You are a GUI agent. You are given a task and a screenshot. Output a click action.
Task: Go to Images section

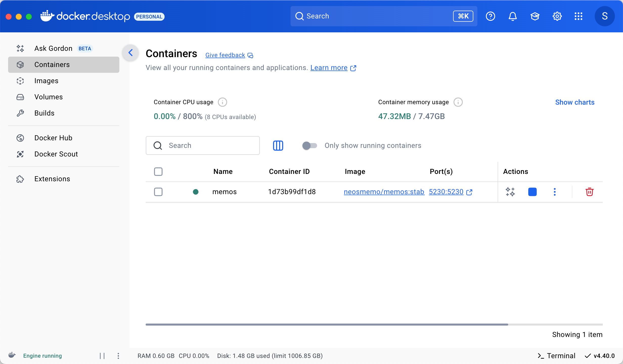(x=46, y=81)
